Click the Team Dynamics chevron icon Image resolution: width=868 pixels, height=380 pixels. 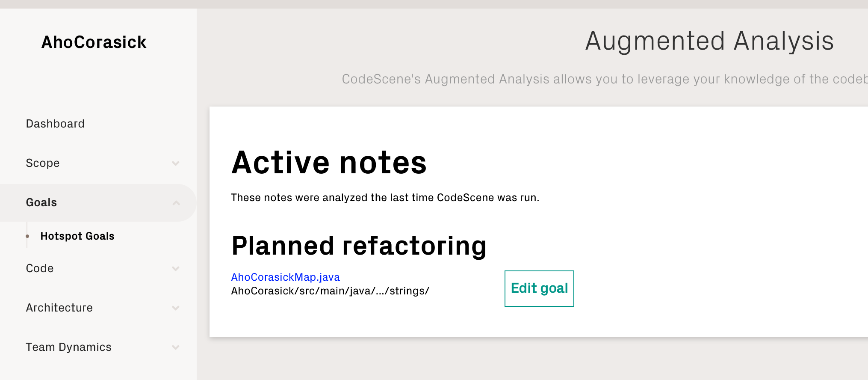point(176,347)
